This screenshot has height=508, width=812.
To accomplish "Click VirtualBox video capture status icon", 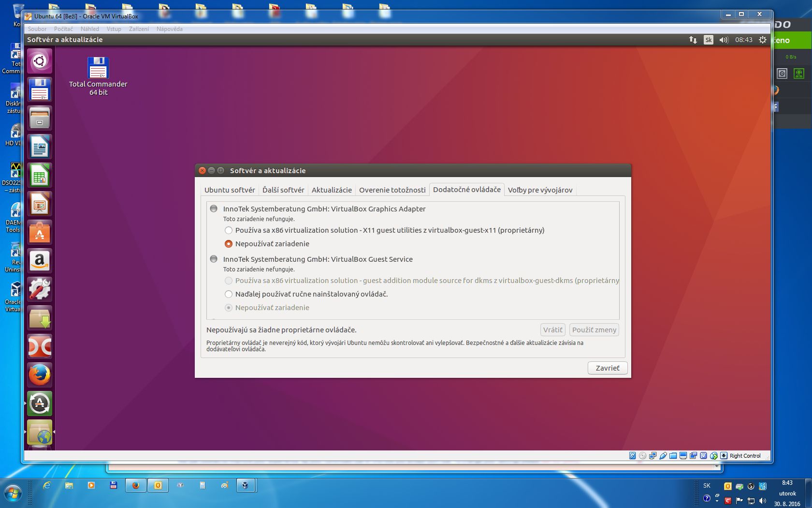I will [694, 456].
